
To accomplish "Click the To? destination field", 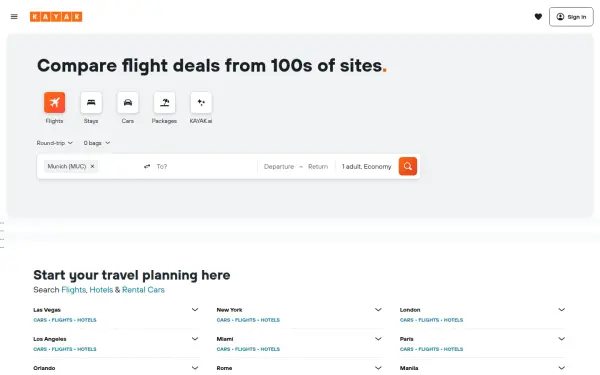I will tap(205, 166).
